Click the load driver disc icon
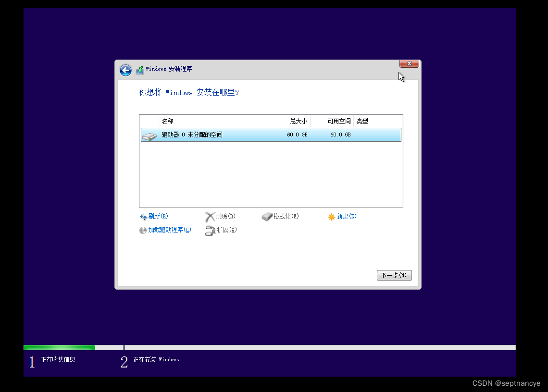Screen dimensions: 548x392 143,230
